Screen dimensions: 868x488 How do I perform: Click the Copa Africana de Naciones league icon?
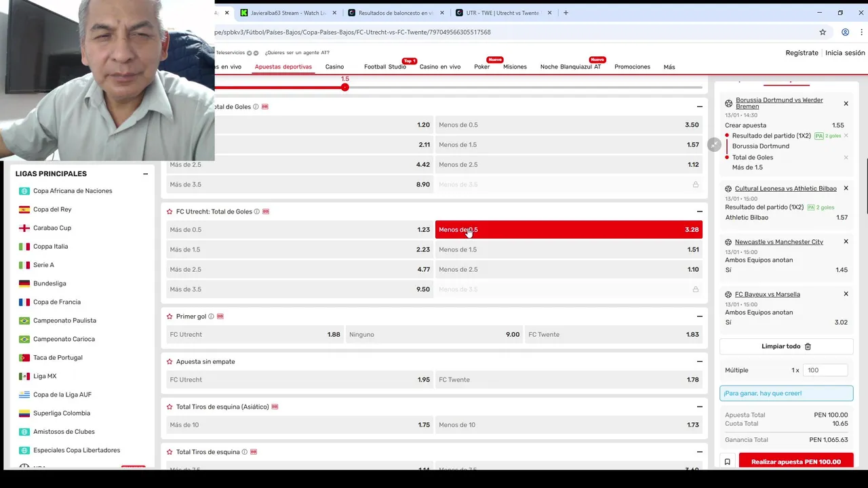pos(24,191)
